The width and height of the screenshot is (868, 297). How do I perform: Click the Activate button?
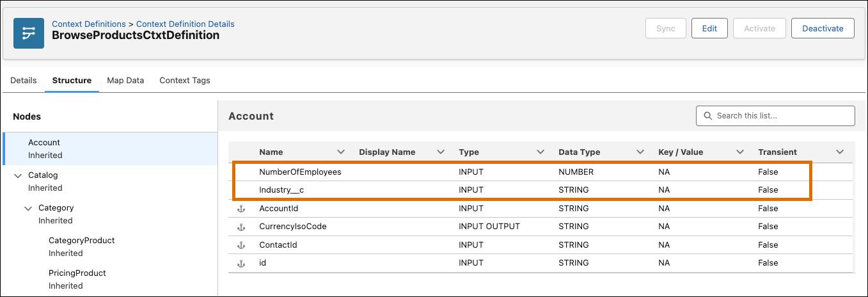coord(759,28)
